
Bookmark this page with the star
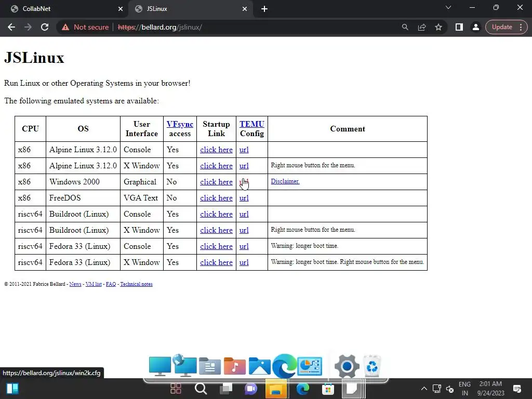coord(438,27)
